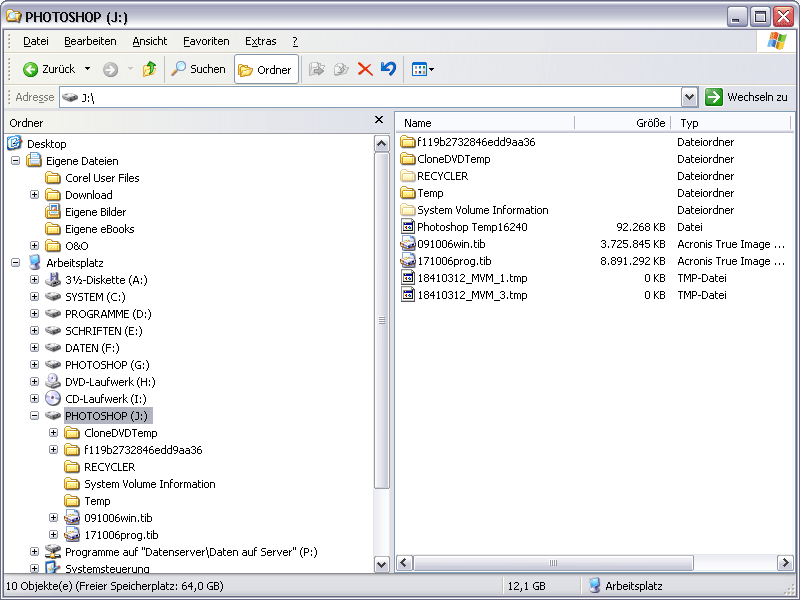This screenshot has width=800, height=600.
Task: Select SCHRIFTEN (E:) in tree
Action: 104,331
